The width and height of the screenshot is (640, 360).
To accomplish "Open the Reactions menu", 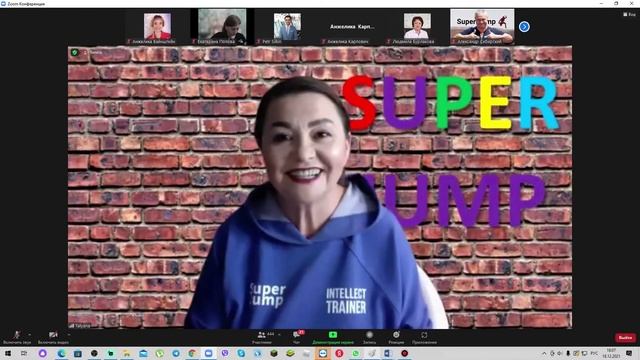I will click(x=396, y=338).
